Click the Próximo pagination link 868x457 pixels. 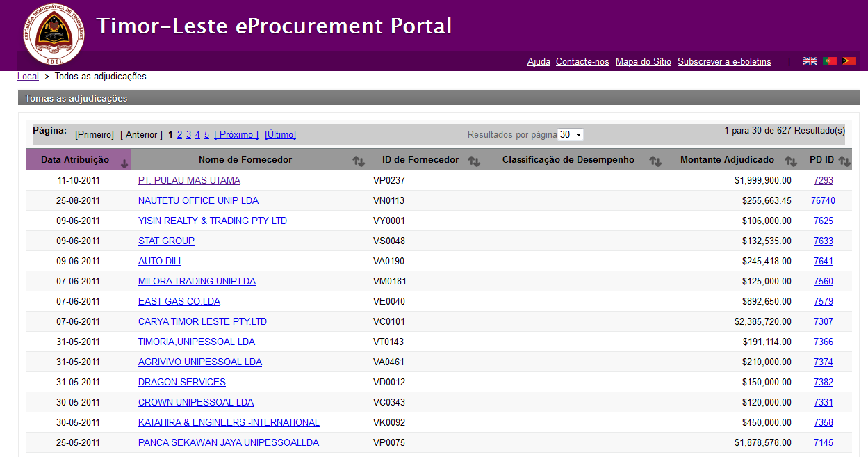point(236,135)
